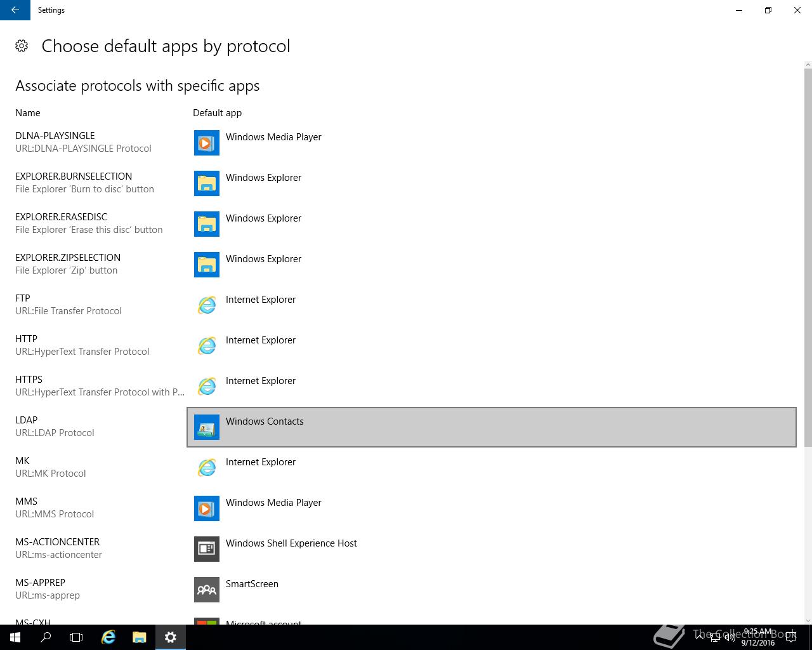Change Windows Media Player default for MMS
Screen dimensions: 812x650
click(492, 508)
